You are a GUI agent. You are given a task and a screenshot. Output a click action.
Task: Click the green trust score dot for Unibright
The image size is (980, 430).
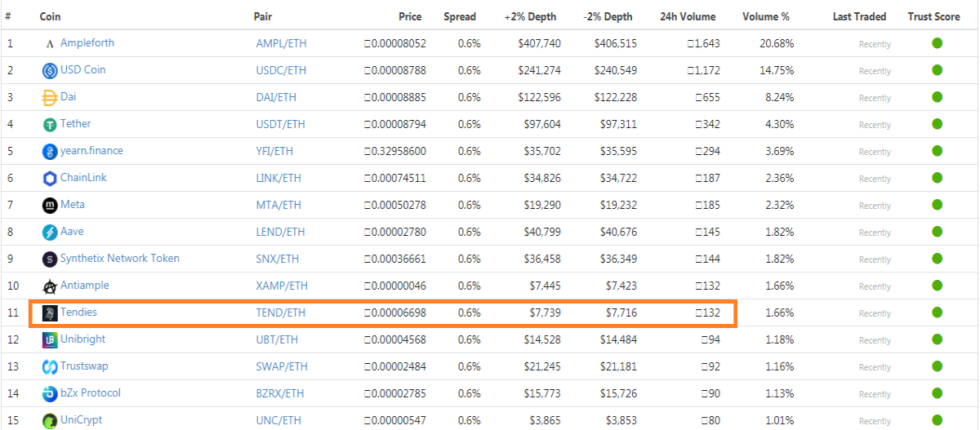pyautogui.click(x=937, y=339)
